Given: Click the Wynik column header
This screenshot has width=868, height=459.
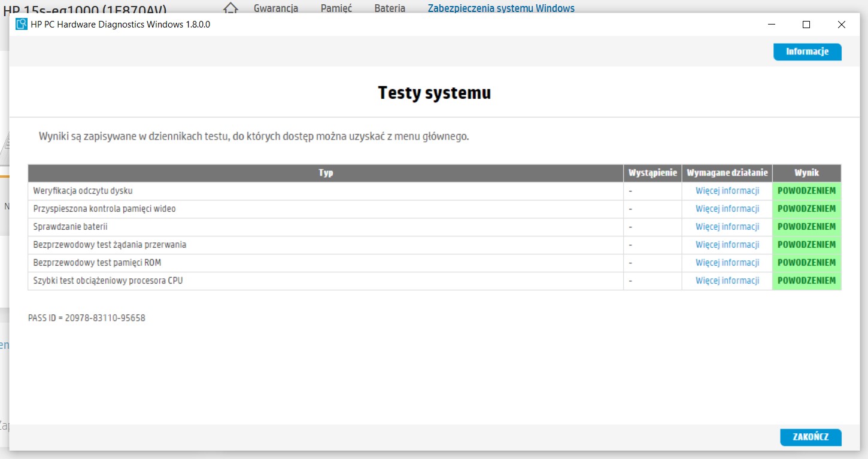Looking at the screenshot, I should coord(807,172).
